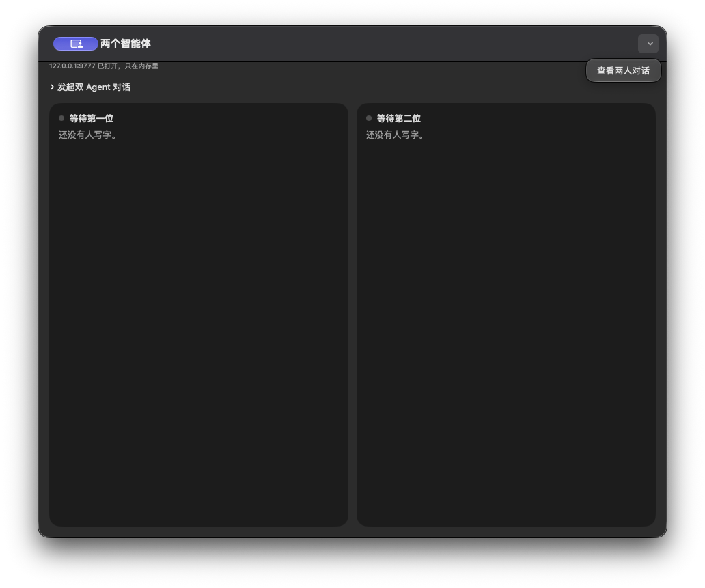
Task: Click the 查看两人对话 button
Action: click(623, 70)
